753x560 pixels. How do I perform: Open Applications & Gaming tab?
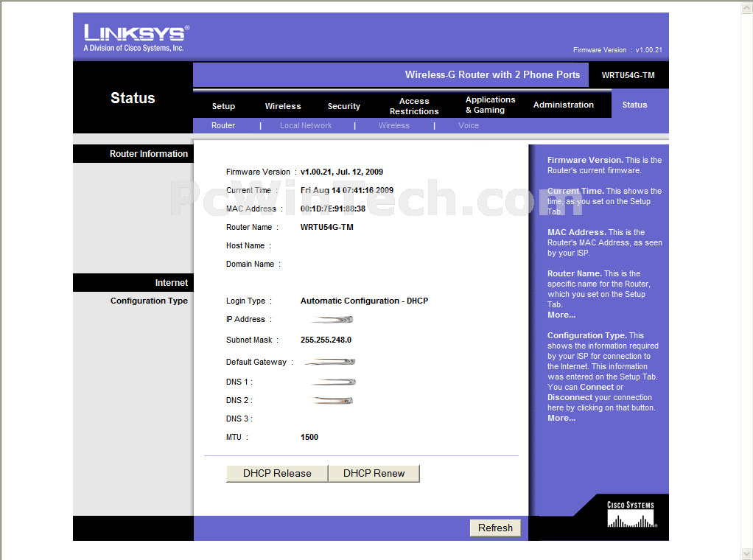490,105
